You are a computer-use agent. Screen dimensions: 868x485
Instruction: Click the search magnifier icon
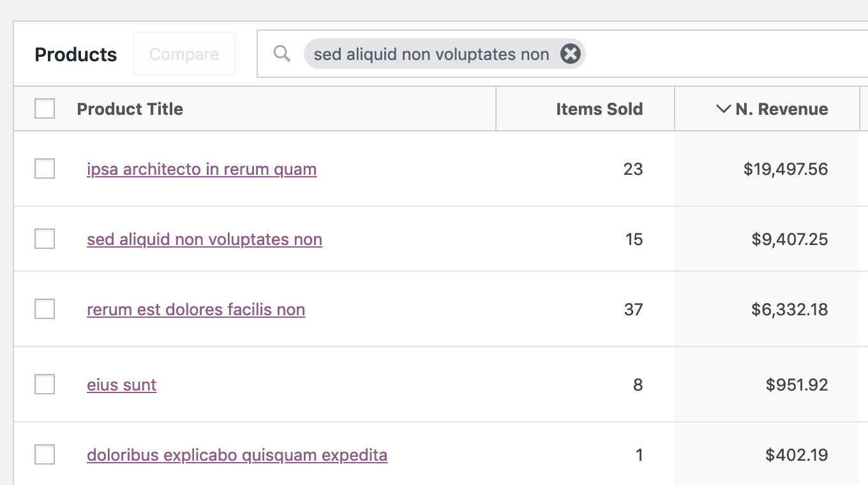click(x=281, y=54)
